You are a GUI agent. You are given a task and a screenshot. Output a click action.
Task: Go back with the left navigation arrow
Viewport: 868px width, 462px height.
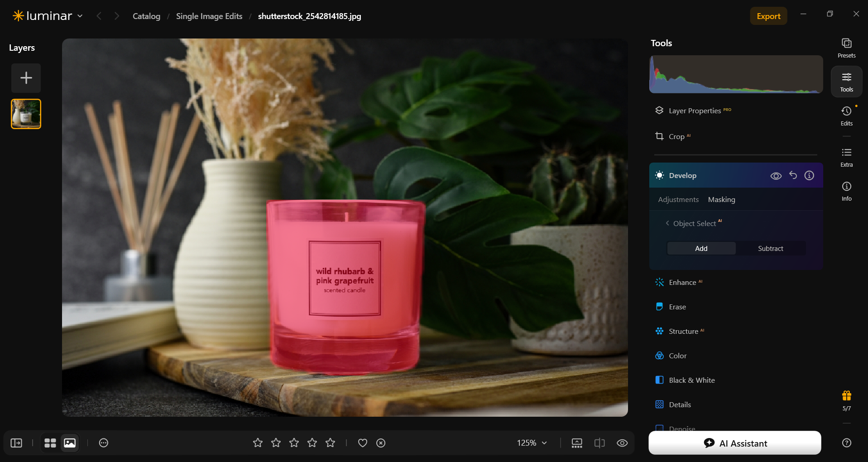pos(99,16)
